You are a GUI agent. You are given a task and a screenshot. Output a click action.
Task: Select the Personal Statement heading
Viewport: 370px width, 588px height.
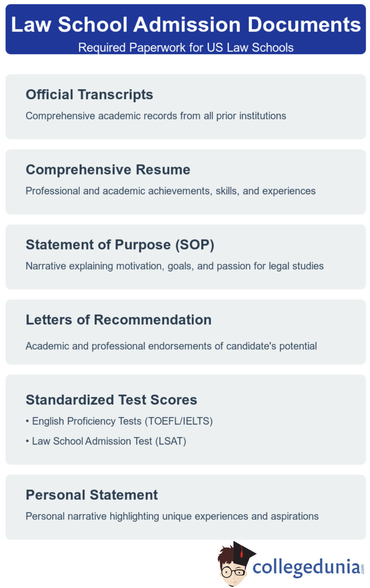click(92, 495)
